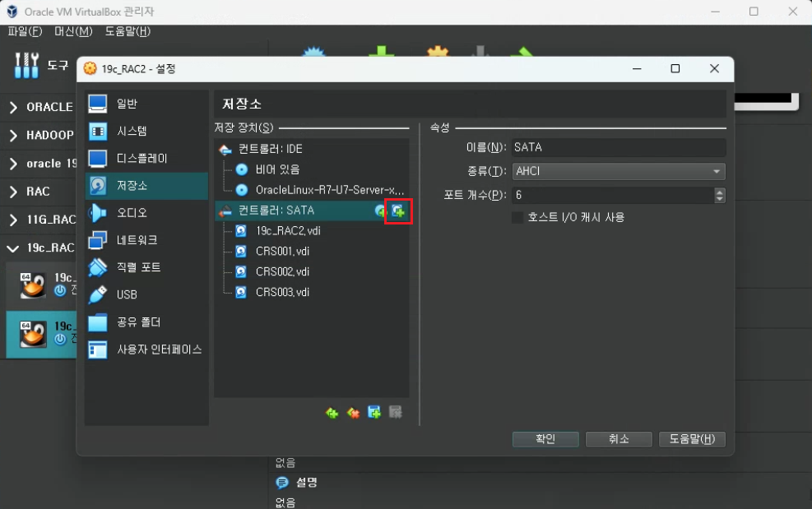Select the CRS002.vdi disk
The width and height of the screenshot is (812, 509).
pos(311,272)
